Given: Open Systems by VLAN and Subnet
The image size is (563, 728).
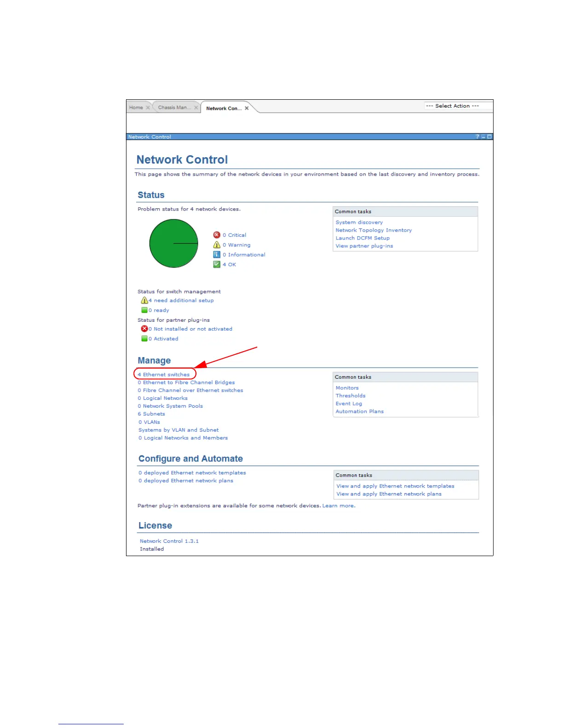Looking at the screenshot, I should (x=178, y=430).
